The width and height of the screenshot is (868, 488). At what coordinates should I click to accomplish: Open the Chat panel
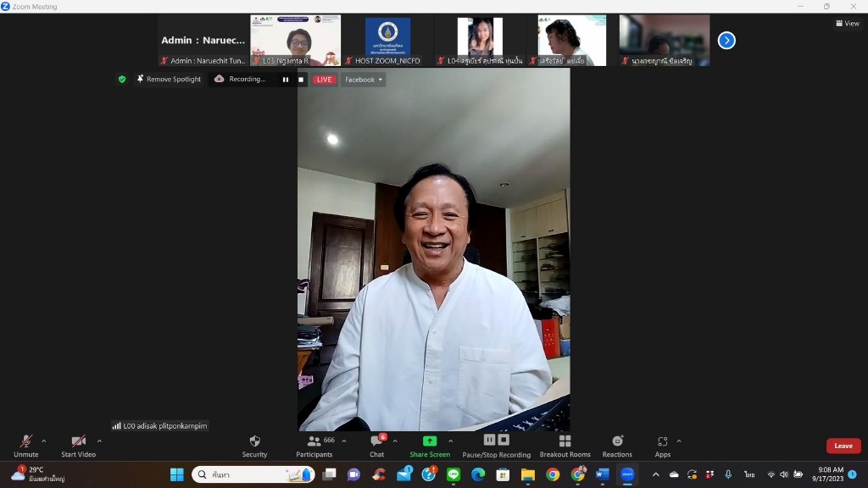[x=377, y=446]
